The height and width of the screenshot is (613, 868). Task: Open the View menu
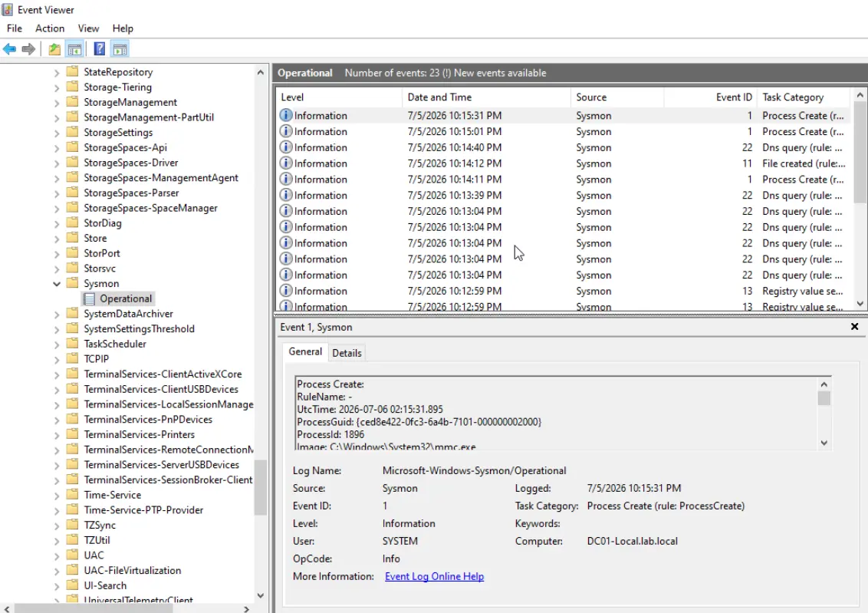88,28
